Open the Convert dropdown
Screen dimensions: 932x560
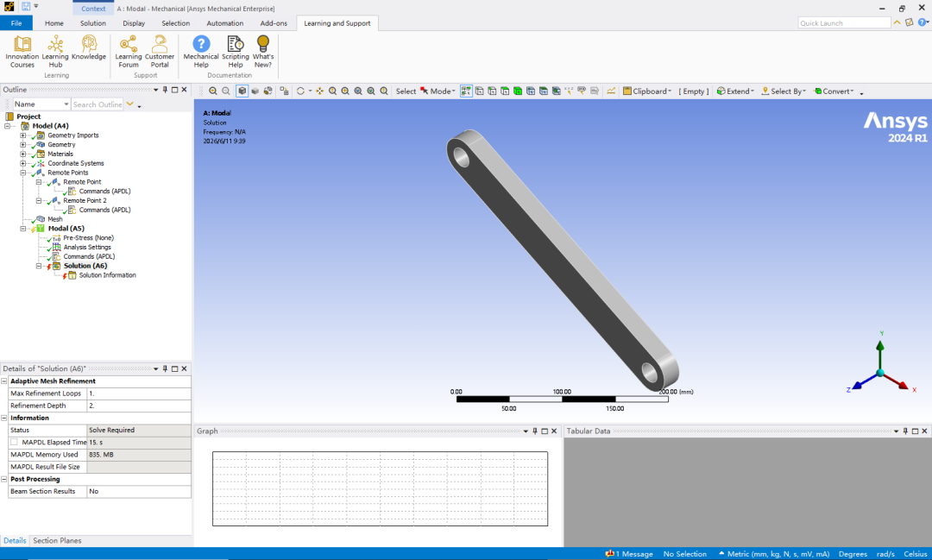(x=834, y=91)
